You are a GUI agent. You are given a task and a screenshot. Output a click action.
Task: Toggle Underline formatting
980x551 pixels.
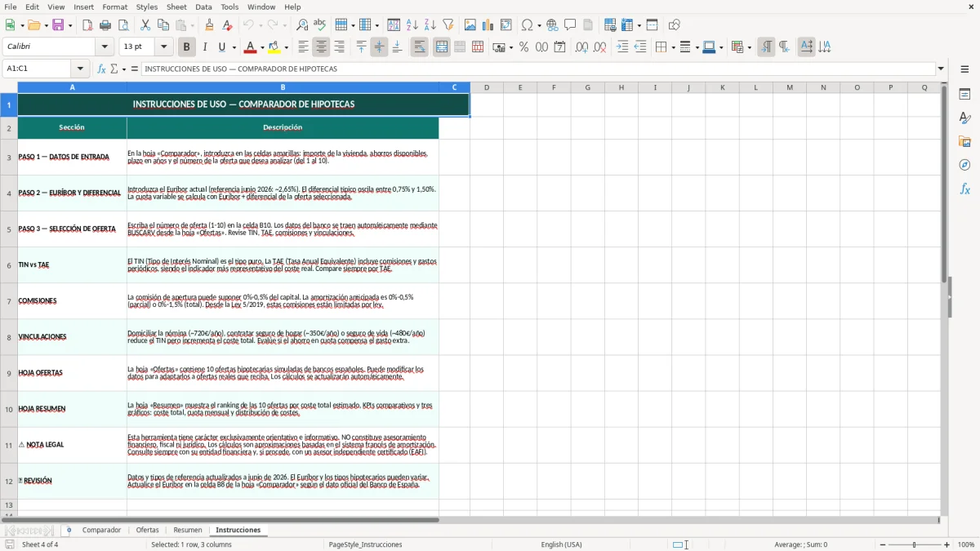pos(222,47)
